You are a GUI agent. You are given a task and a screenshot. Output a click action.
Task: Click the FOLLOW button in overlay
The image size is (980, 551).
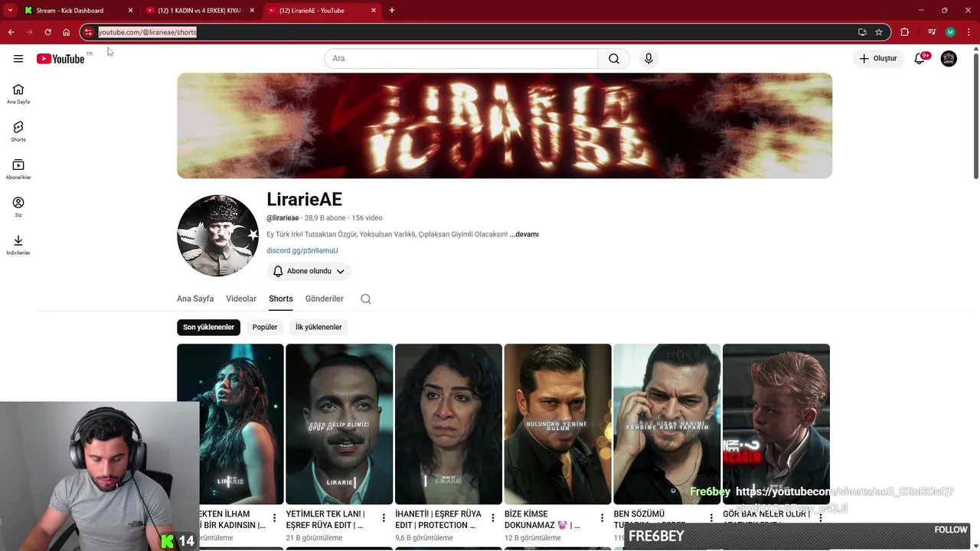(x=951, y=530)
